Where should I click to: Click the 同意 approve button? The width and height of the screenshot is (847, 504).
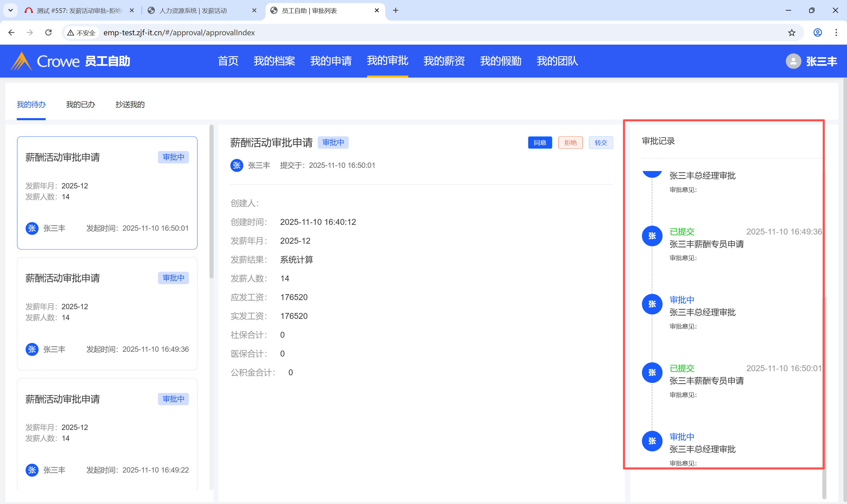[540, 143]
